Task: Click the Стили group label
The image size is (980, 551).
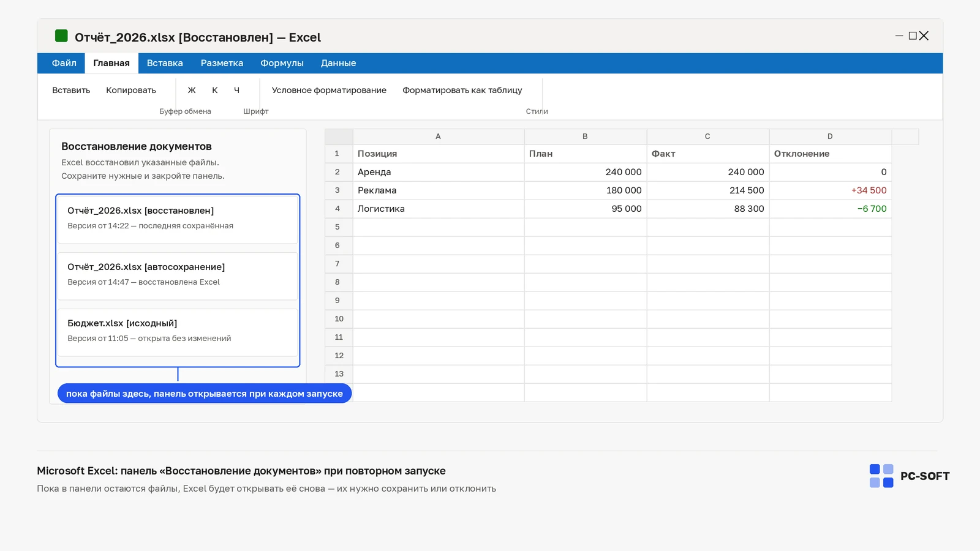Action: (x=537, y=111)
